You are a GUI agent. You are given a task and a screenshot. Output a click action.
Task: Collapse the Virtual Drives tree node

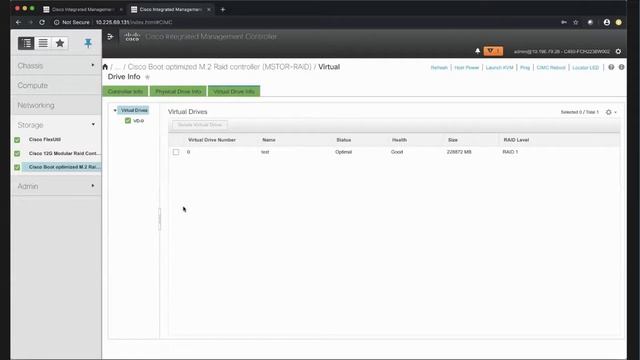[115, 111]
